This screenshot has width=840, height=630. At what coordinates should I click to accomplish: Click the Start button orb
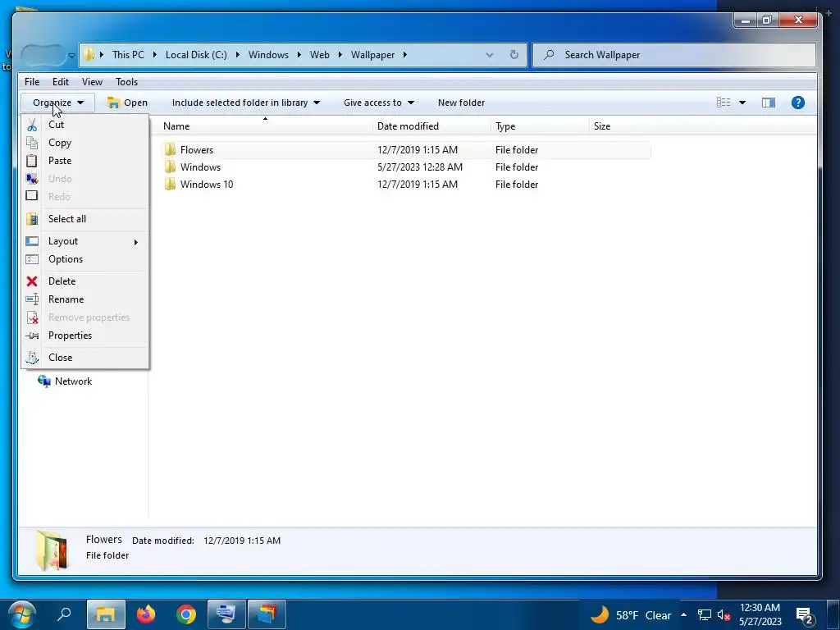point(22,614)
